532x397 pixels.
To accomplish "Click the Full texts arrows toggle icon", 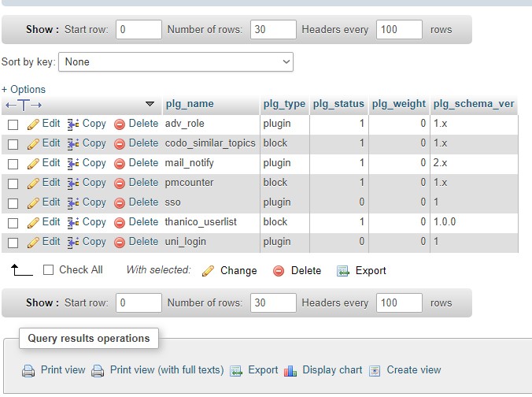I will (x=24, y=105).
